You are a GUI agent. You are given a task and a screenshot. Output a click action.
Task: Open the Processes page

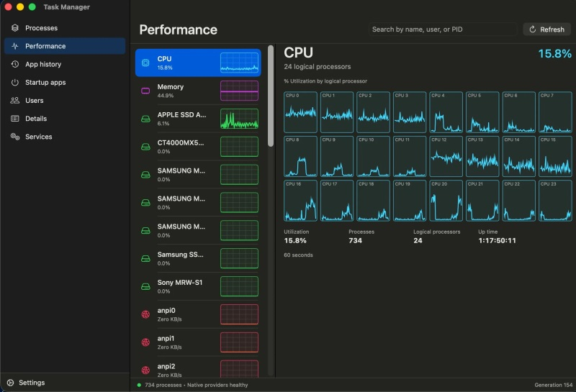point(65,28)
